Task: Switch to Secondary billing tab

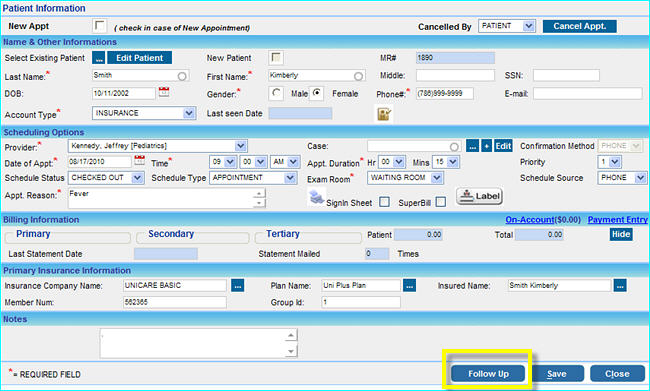Action: [x=171, y=234]
